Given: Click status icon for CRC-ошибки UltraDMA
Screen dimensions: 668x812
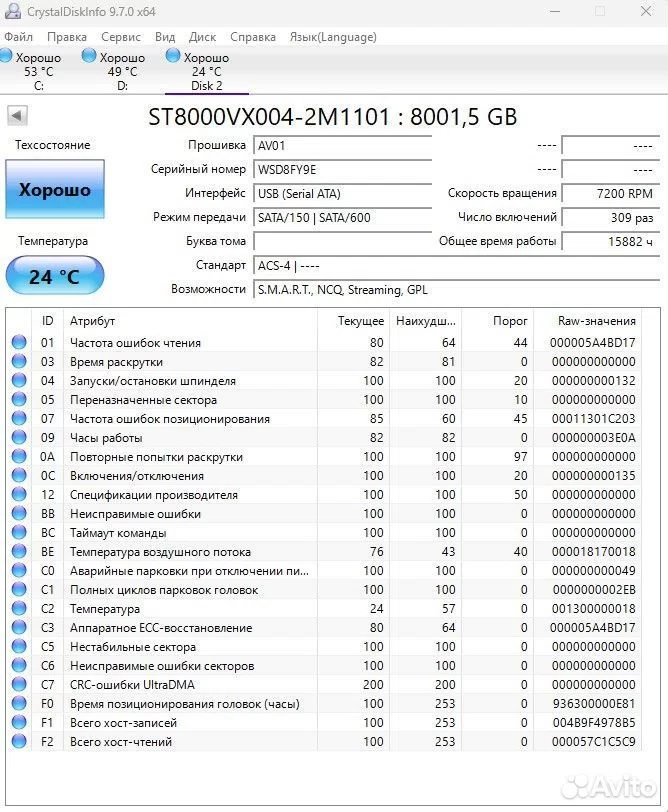Looking at the screenshot, I should 19,685.
